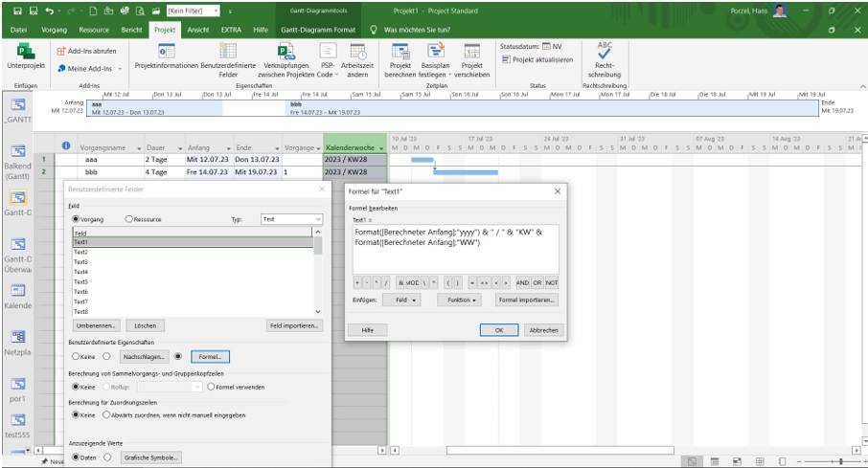The width and height of the screenshot is (868, 468).
Task: Select the Ressource radio button
Action: (128, 219)
